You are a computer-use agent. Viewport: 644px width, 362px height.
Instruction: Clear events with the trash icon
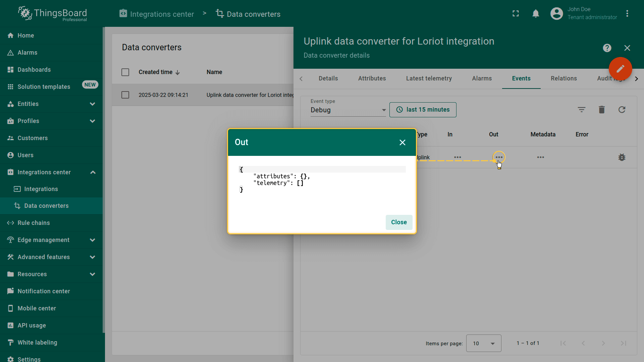pyautogui.click(x=601, y=110)
